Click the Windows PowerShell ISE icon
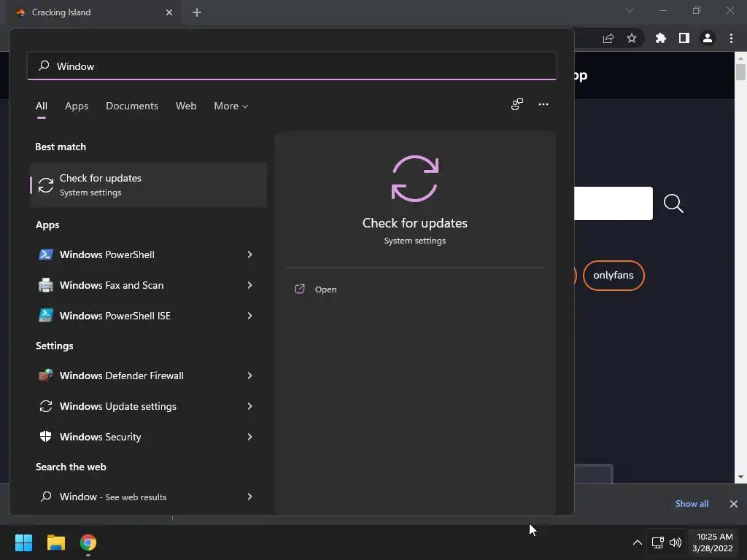The width and height of the screenshot is (747, 560). (x=46, y=315)
